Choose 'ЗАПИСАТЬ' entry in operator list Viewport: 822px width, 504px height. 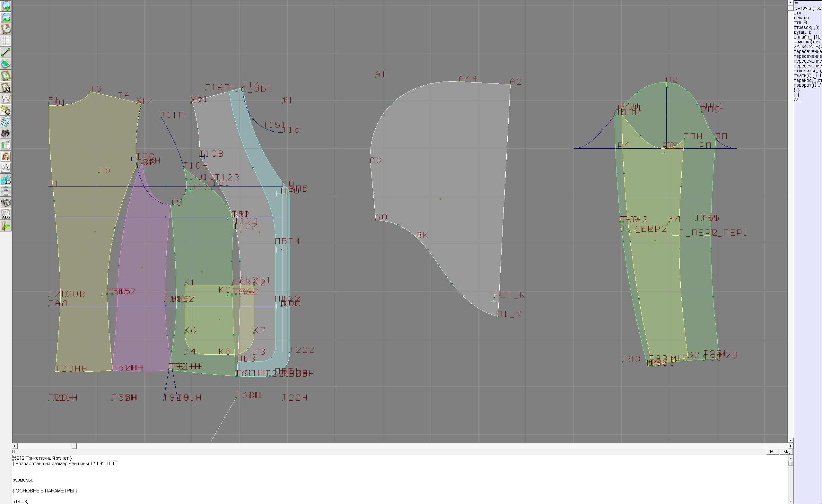click(807, 46)
